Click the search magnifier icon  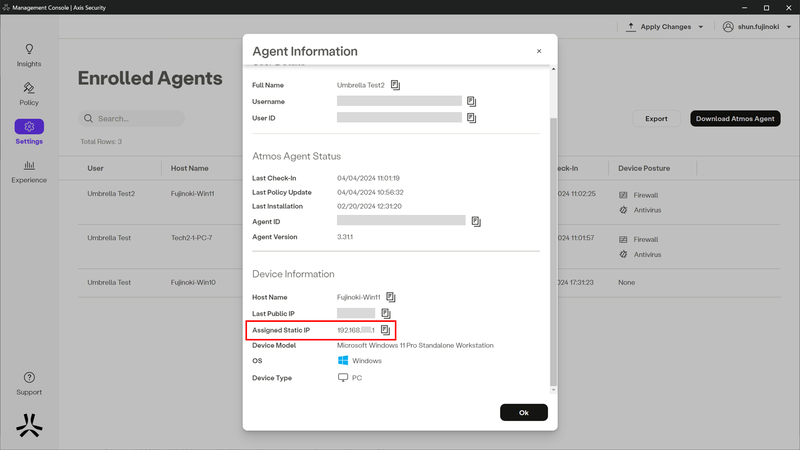coord(88,118)
